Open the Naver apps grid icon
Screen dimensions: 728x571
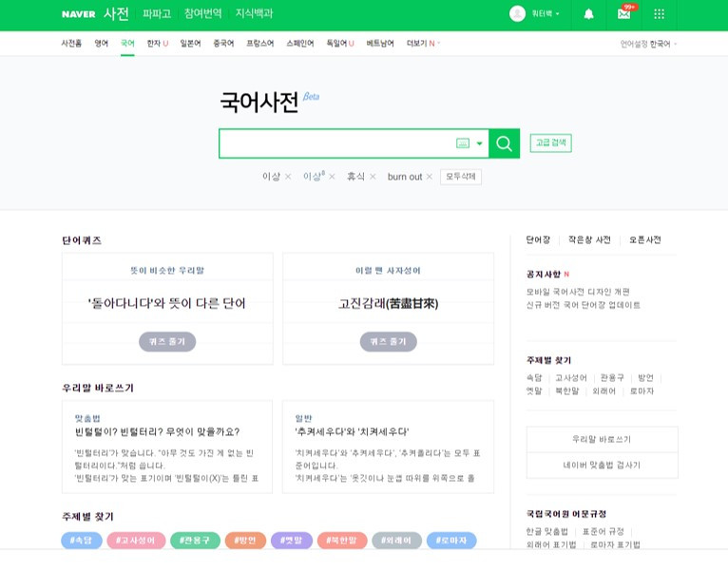coord(659,14)
